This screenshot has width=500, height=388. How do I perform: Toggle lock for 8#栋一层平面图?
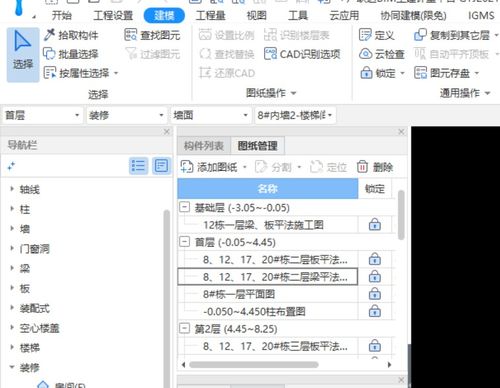375,294
